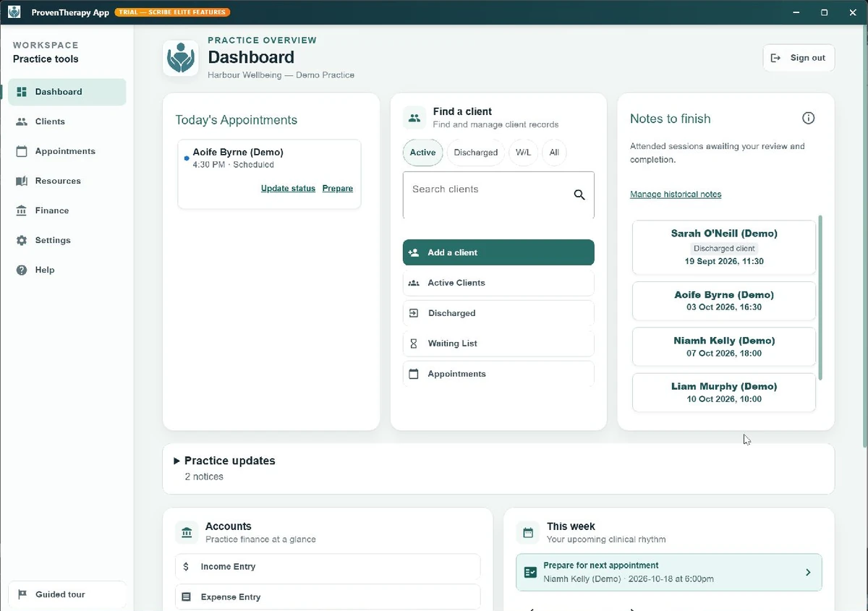Open the Active Clients list button
Image resolution: width=868 pixels, height=611 pixels.
click(498, 283)
